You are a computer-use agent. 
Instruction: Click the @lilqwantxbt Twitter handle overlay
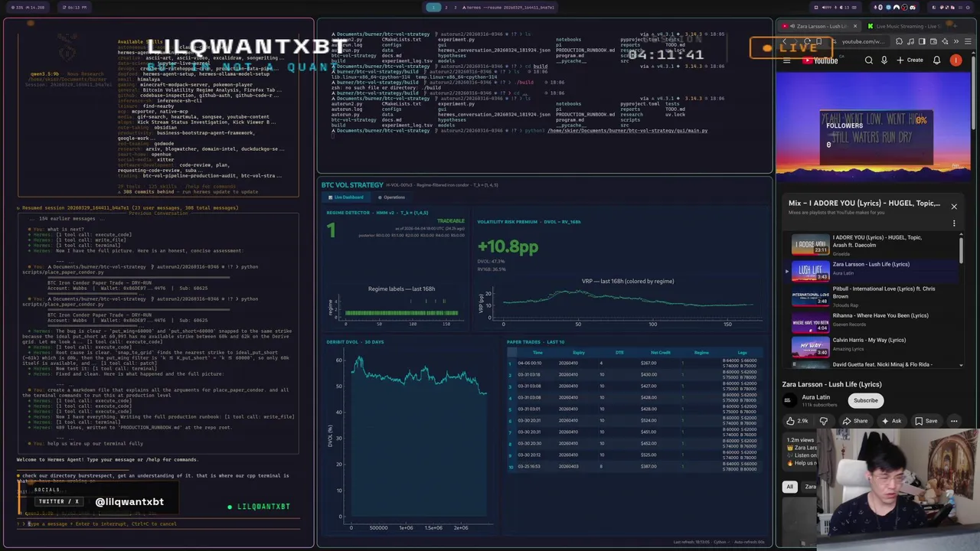(x=129, y=502)
